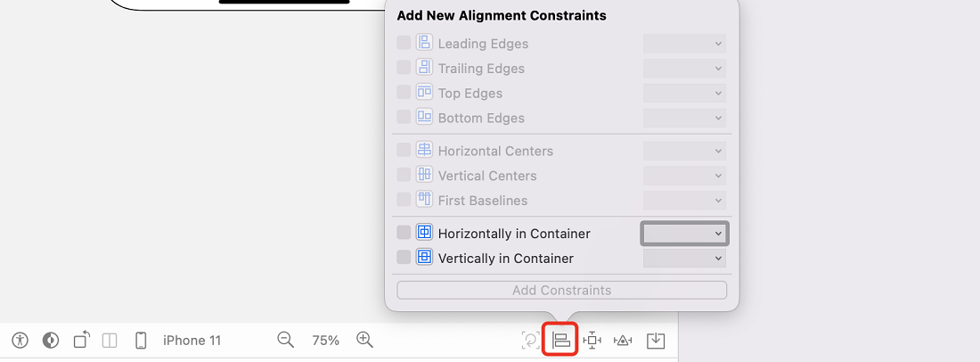Zoom in the canvas

364,340
